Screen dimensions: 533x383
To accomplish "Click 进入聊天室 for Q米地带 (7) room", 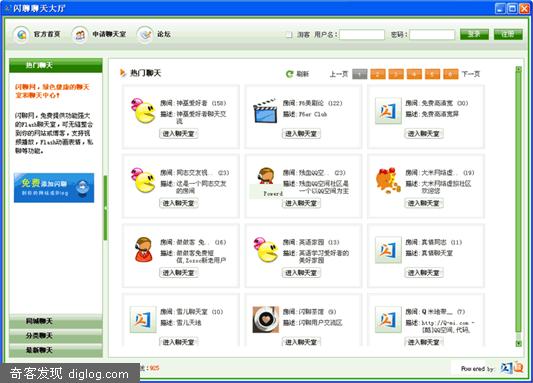I will (424, 342).
